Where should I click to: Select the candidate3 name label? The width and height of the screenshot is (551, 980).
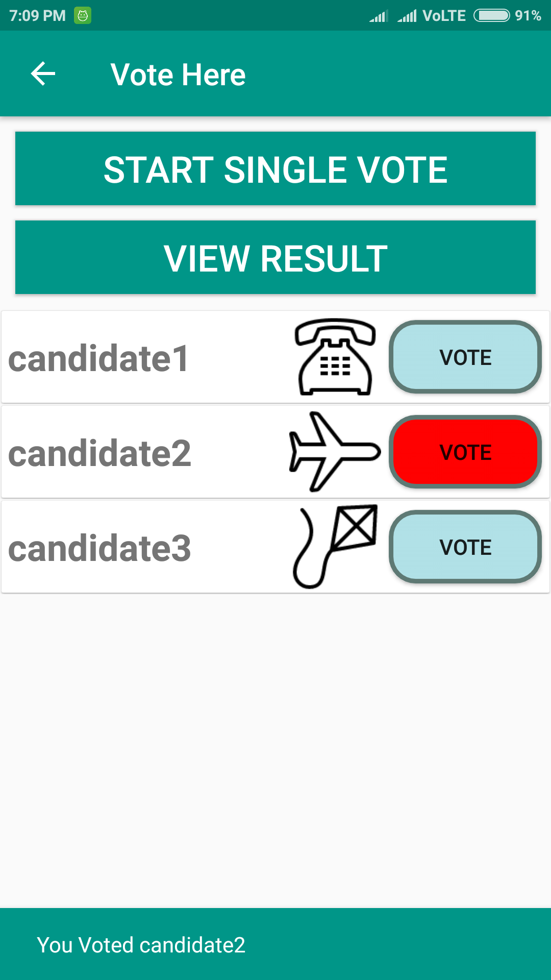(100, 548)
